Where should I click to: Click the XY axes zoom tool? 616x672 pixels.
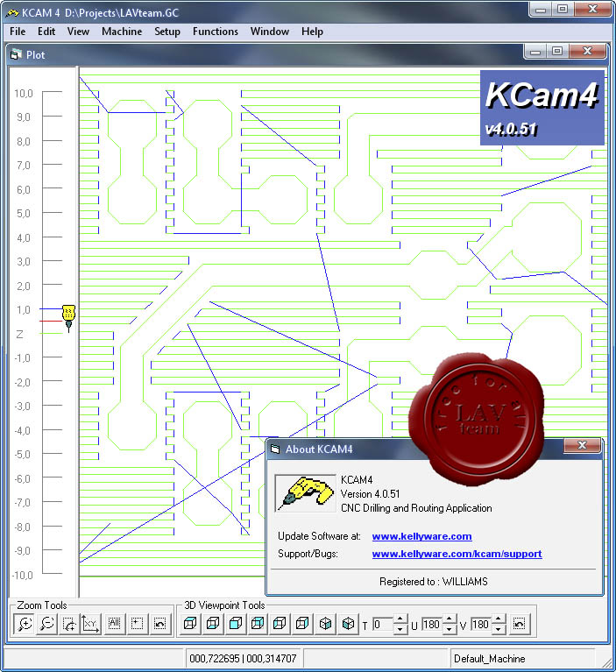tap(91, 624)
